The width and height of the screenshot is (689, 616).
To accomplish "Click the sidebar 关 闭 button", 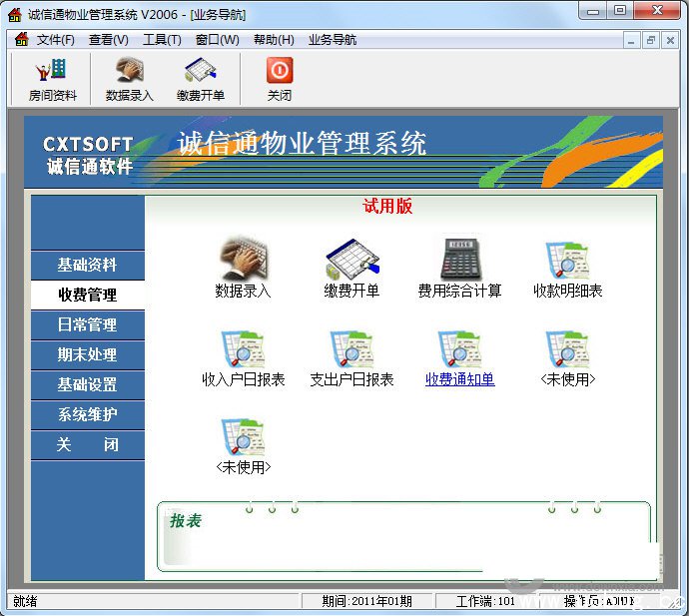I will [x=88, y=445].
